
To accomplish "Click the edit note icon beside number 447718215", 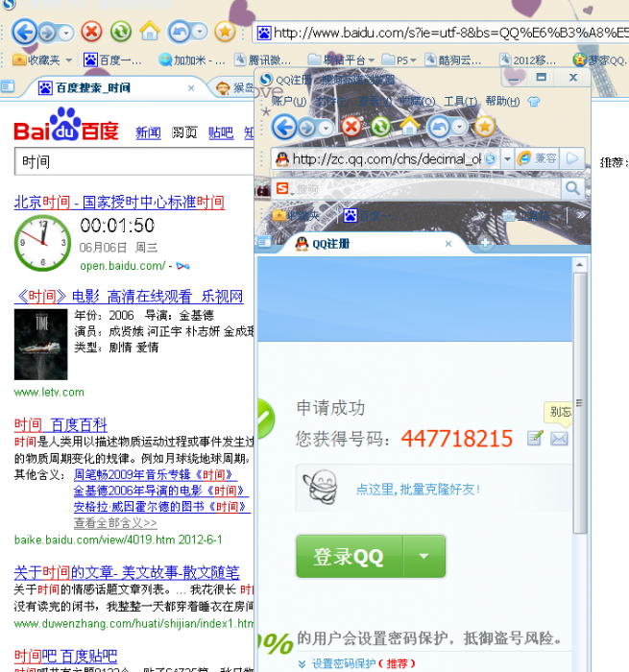I will (535, 438).
